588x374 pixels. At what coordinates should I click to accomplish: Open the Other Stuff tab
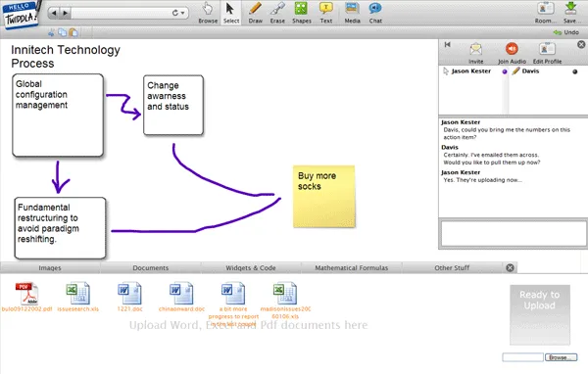452,268
